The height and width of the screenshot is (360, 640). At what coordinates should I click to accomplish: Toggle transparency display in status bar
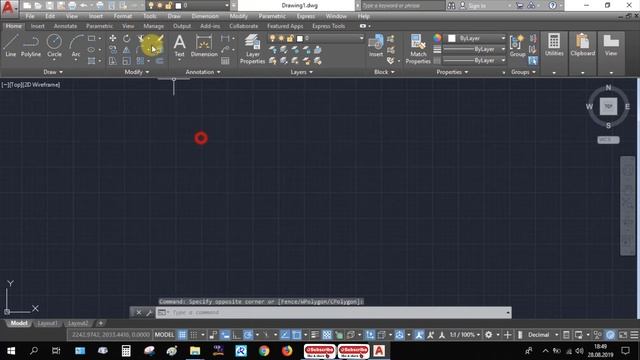point(327,335)
